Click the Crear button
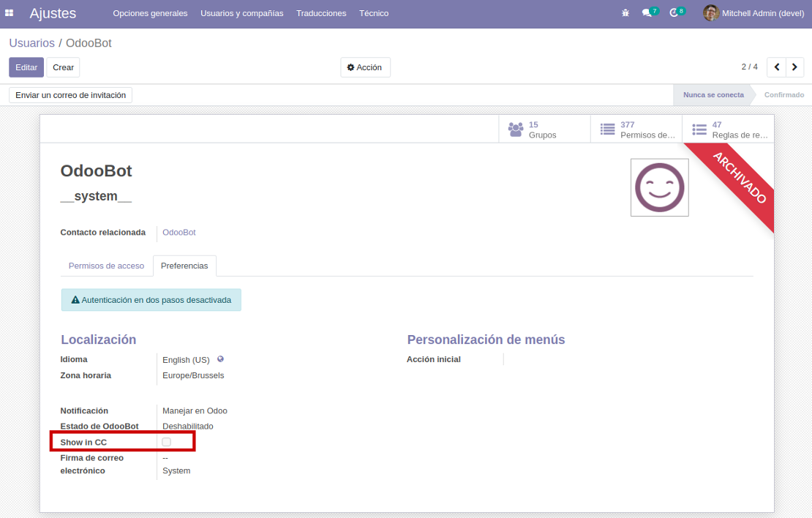 pyautogui.click(x=63, y=67)
